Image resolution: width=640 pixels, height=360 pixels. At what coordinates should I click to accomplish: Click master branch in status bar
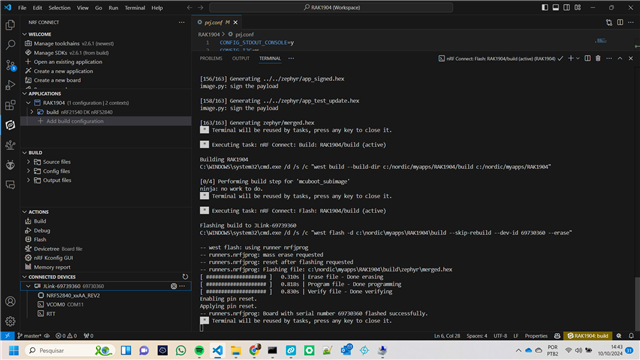click(x=29, y=336)
